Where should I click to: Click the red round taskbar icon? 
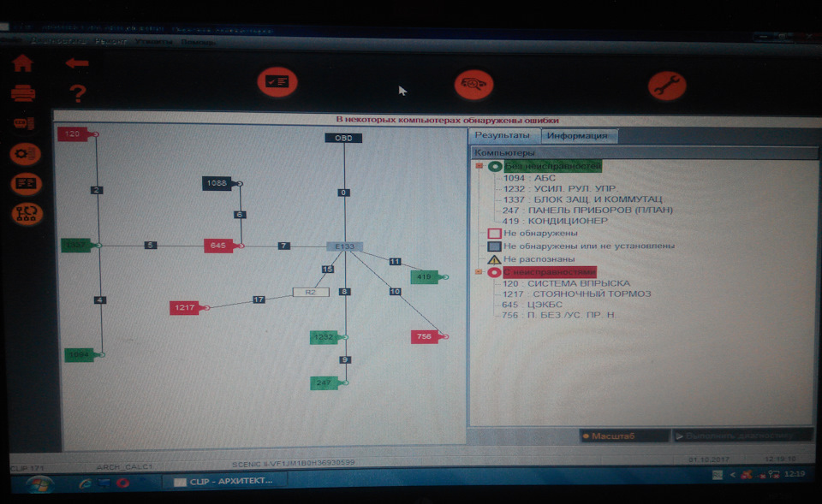pos(123,483)
